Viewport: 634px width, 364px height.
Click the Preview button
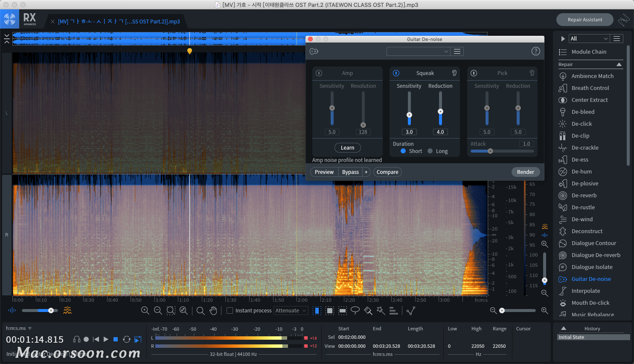(324, 172)
